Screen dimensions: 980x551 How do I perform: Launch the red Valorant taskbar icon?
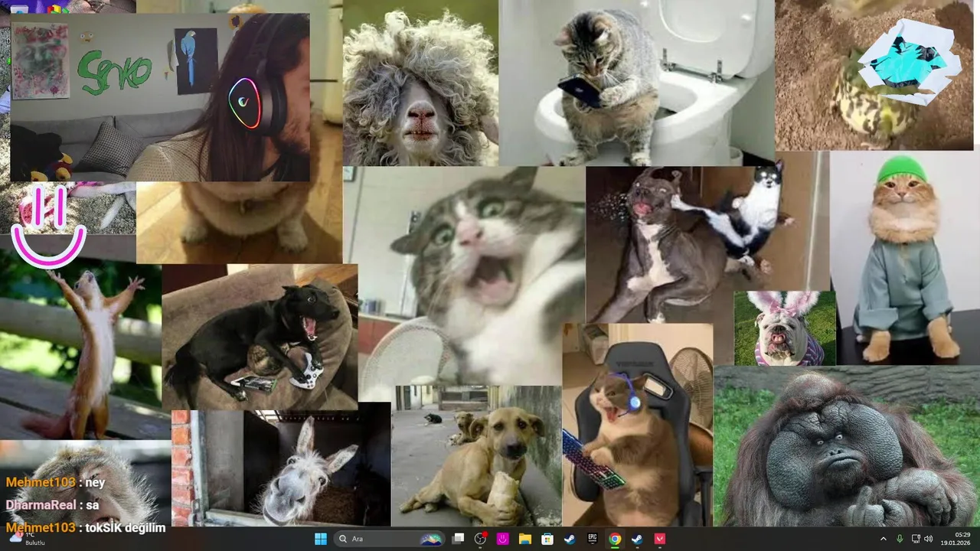(660, 539)
